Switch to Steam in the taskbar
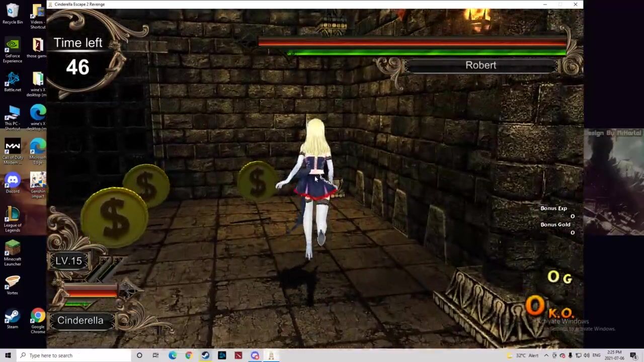 click(205, 355)
